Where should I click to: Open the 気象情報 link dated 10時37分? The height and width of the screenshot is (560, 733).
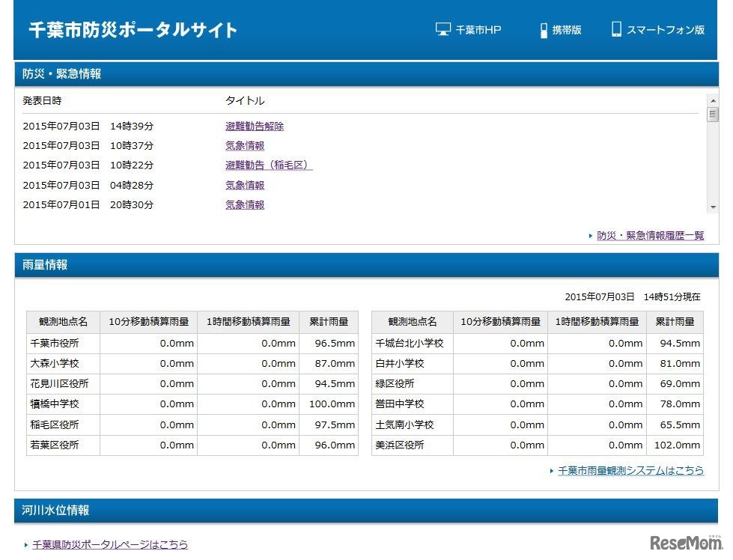coord(244,145)
